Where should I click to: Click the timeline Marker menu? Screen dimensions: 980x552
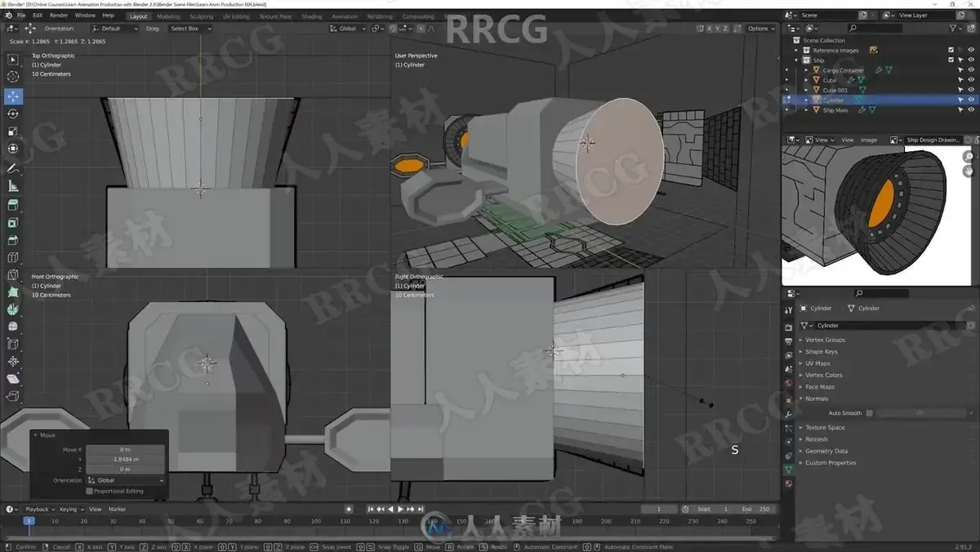(x=118, y=509)
